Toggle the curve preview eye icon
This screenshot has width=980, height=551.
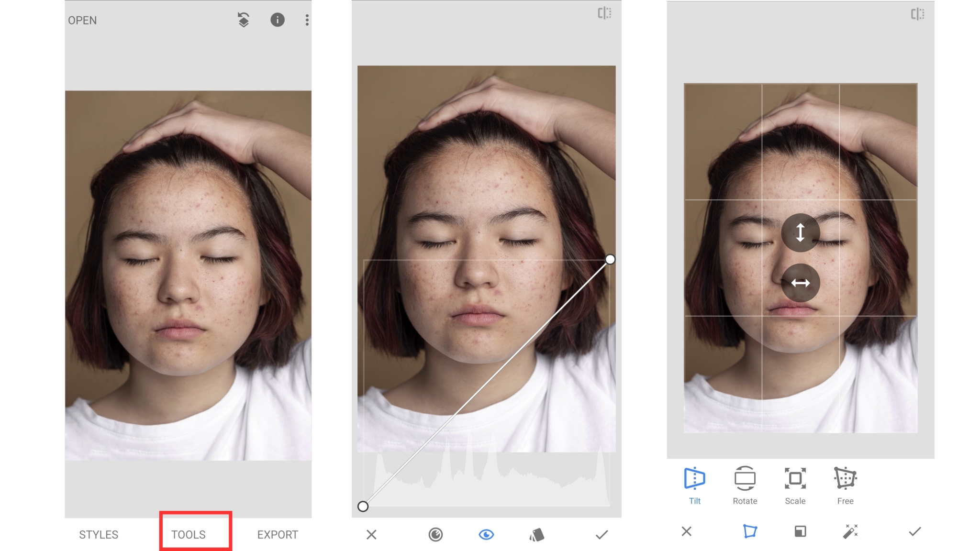pyautogui.click(x=487, y=535)
